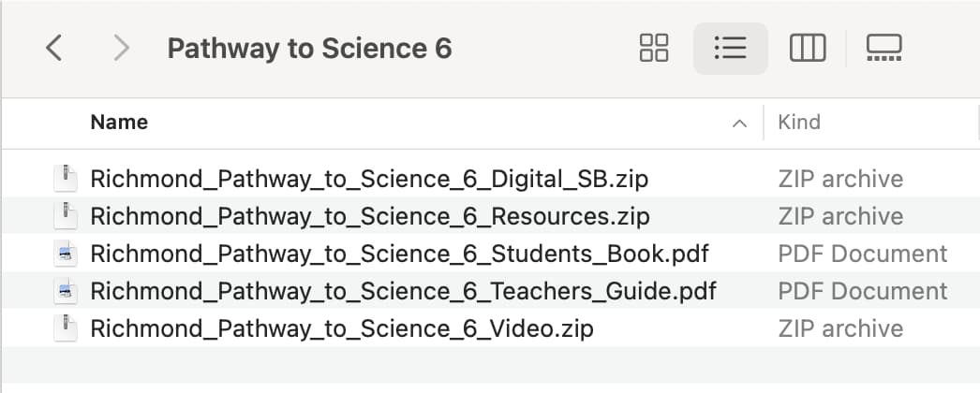This screenshot has width=980, height=393.
Task: Click the Students_Book.pdf document icon
Action: (x=65, y=254)
